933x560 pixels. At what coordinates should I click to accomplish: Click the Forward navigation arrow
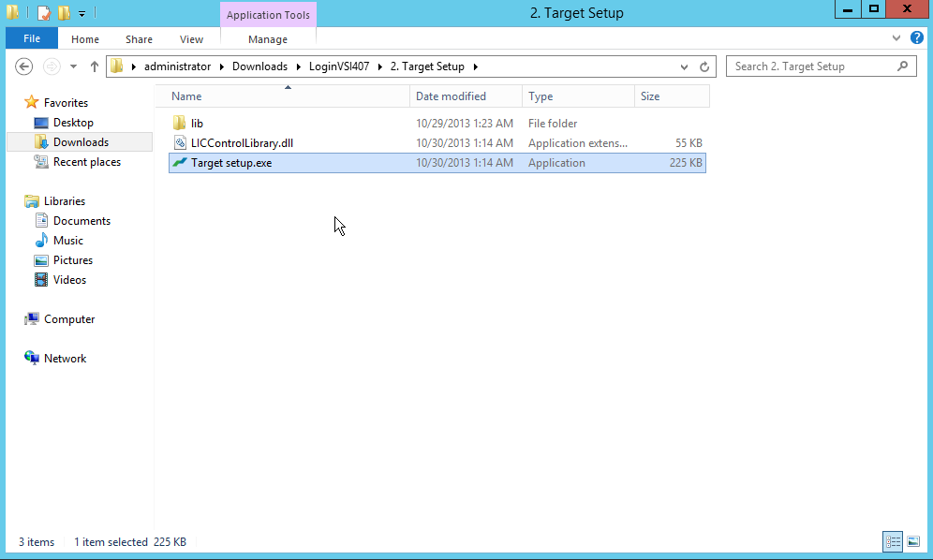coord(52,66)
